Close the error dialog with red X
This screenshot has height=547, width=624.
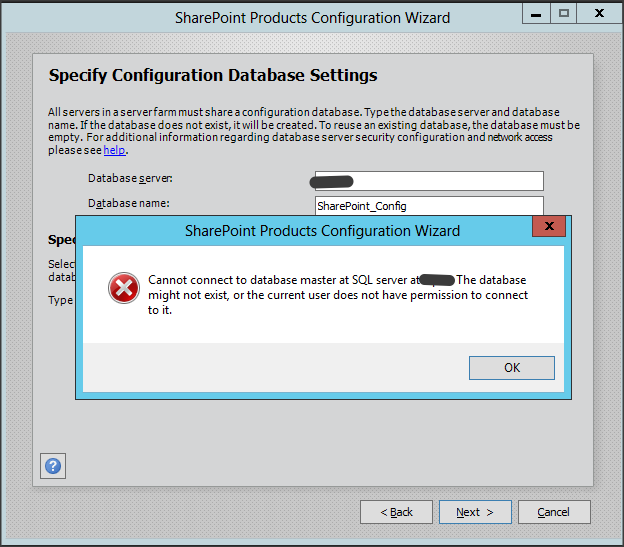pos(549,226)
